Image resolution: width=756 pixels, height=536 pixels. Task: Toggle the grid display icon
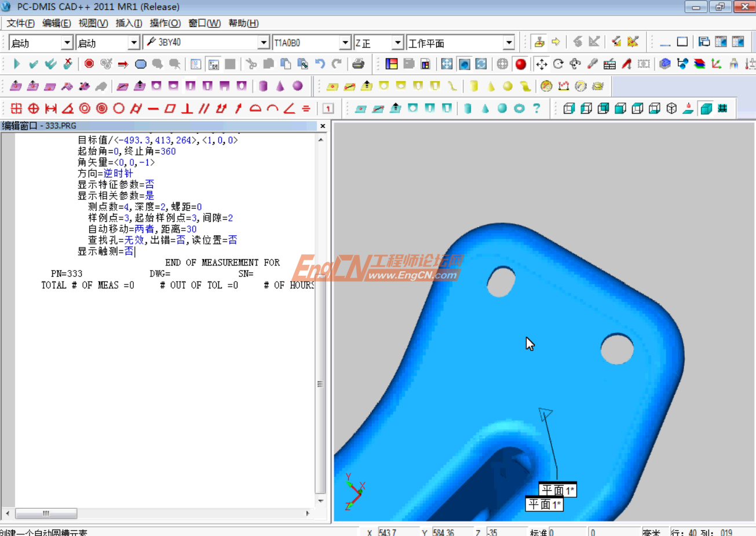pyautogui.click(x=722, y=108)
